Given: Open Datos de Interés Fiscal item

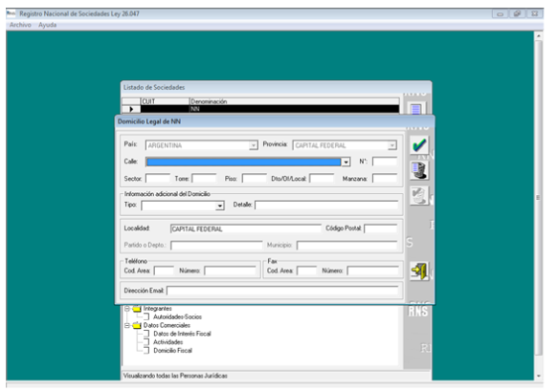Looking at the screenshot, I should point(182,334).
